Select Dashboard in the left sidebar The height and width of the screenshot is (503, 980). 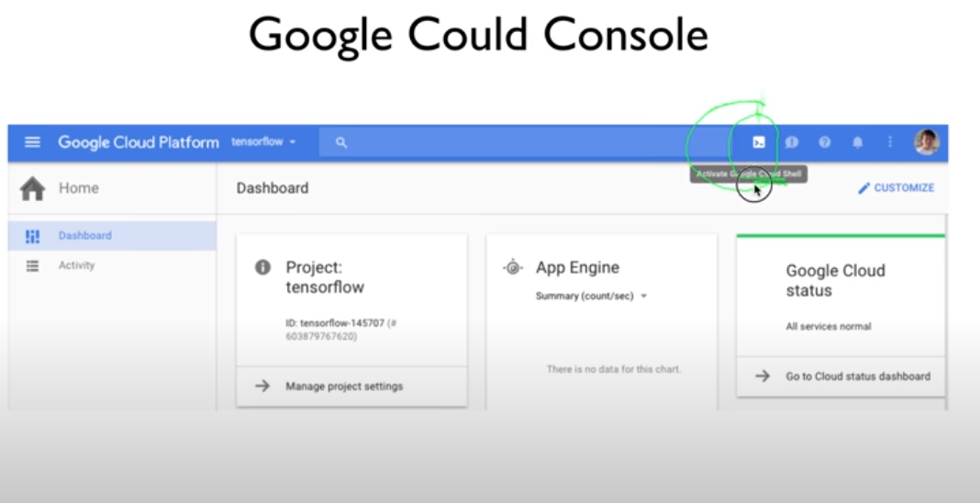[x=112, y=236]
